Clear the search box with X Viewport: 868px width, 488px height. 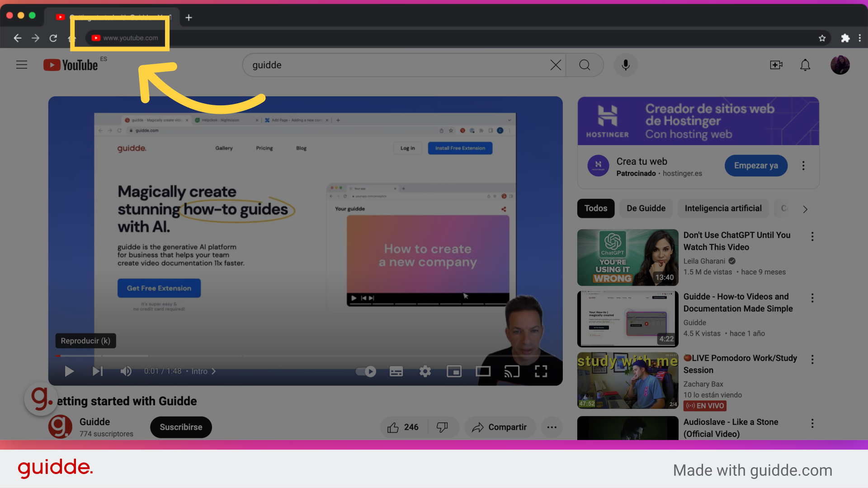(556, 65)
